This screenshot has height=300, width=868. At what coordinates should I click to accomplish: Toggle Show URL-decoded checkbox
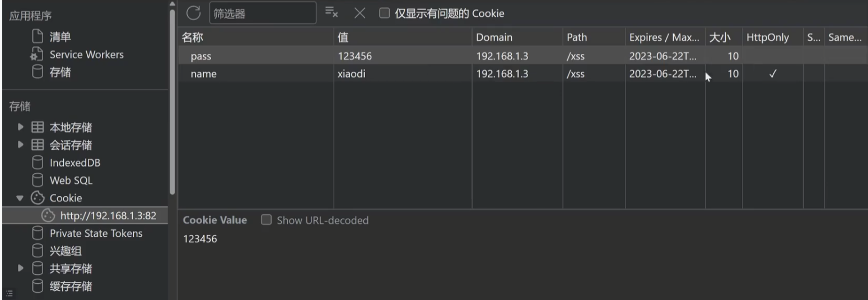[x=267, y=220]
